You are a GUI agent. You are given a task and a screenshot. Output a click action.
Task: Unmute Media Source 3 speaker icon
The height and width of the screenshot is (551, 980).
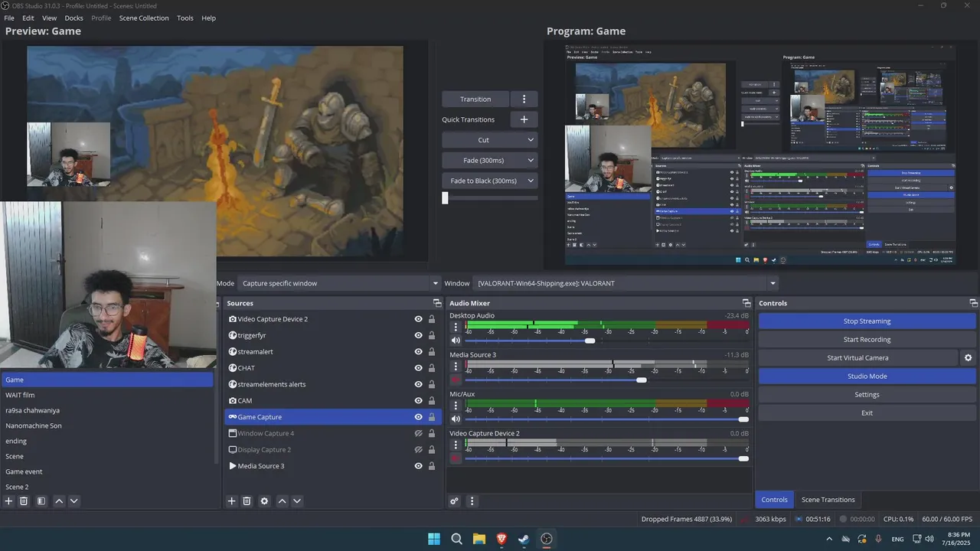pos(456,380)
